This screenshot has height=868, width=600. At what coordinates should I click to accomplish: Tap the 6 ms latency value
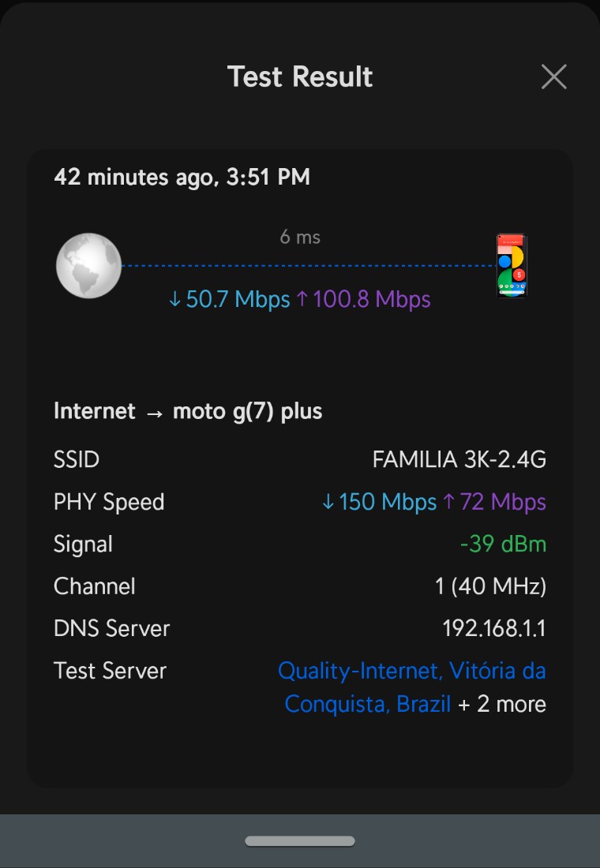pos(300,237)
